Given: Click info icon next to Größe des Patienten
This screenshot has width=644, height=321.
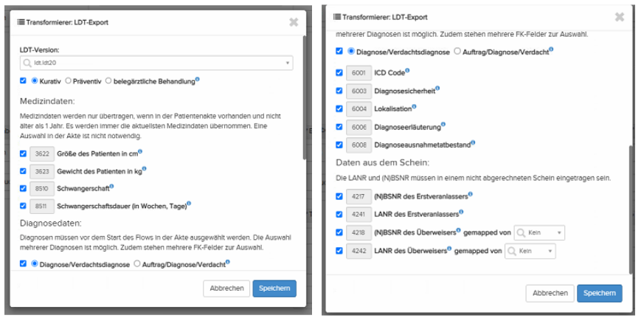Looking at the screenshot, I should pyautogui.click(x=141, y=152).
